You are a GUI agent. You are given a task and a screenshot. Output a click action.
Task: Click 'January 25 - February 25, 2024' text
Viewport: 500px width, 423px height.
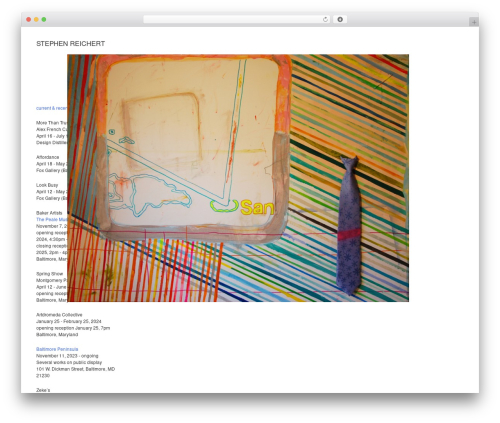[69, 321]
